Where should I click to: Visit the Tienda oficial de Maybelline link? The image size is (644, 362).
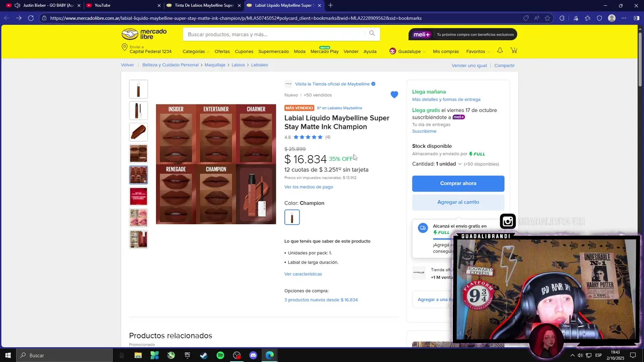click(x=332, y=84)
